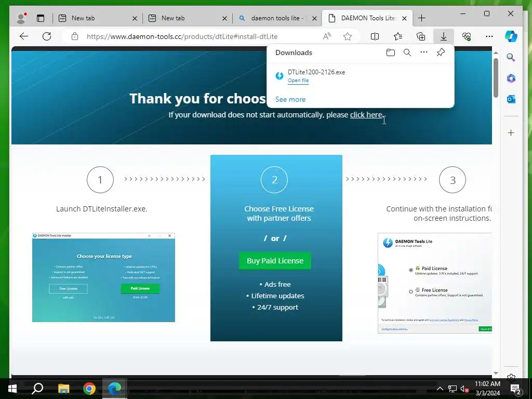Add page to favorites star icon
532x399 pixels.
click(x=348, y=36)
